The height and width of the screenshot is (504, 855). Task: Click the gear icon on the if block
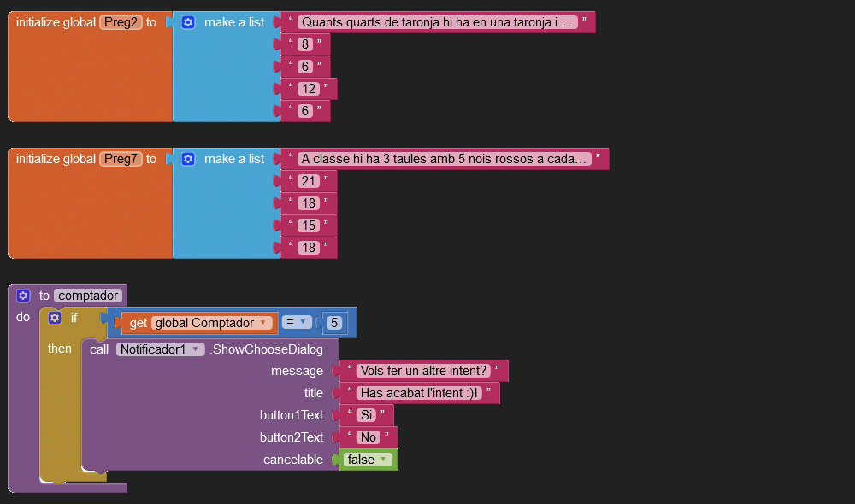[55, 318]
